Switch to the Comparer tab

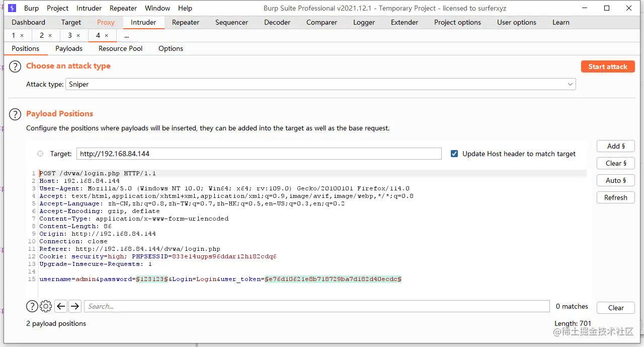[x=321, y=22]
